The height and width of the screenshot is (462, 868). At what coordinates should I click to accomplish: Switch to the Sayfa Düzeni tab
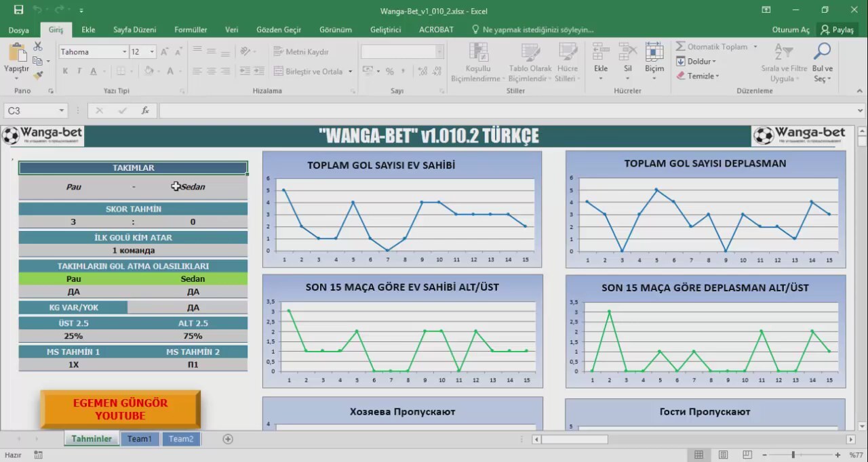coord(134,30)
